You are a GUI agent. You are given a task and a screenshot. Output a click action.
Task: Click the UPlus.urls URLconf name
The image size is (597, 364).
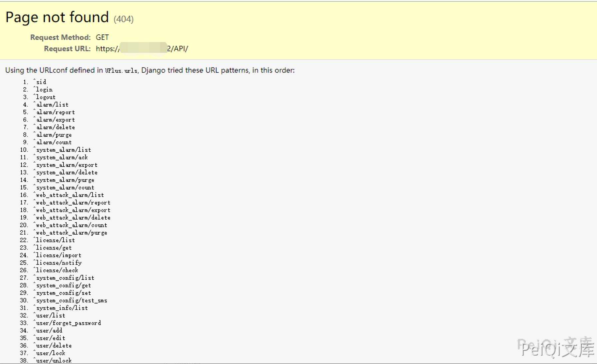point(121,71)
